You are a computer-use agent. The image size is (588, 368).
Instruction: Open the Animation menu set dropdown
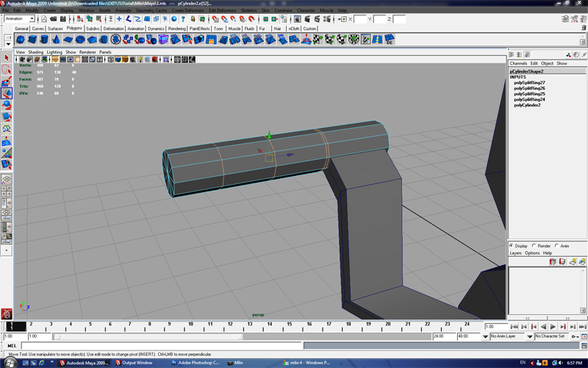coord(21,18)
